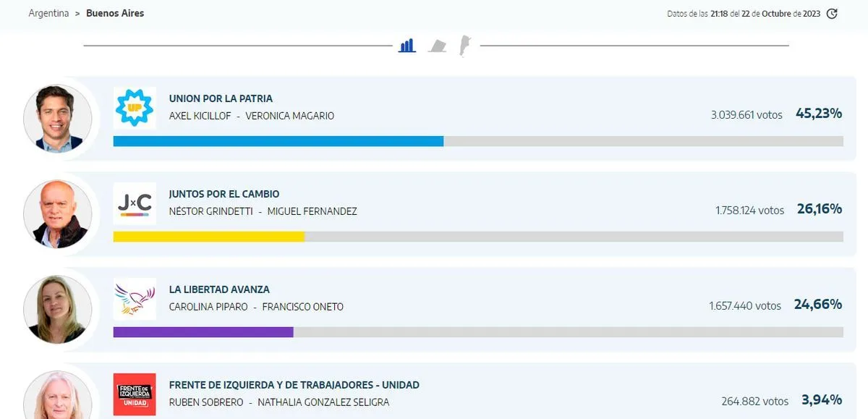Select the bar chart results view
The image size is (868, 419).
click(x=407, y=46)
